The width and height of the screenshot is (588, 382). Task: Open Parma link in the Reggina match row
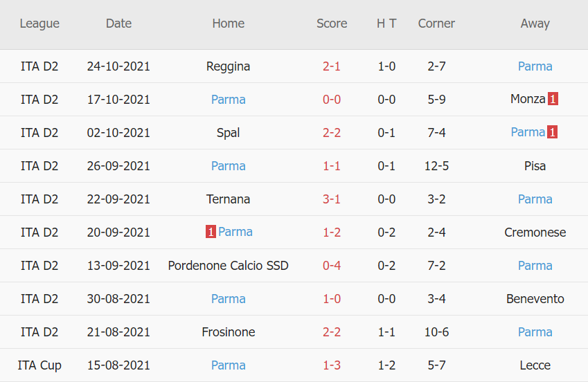[535, 66]
